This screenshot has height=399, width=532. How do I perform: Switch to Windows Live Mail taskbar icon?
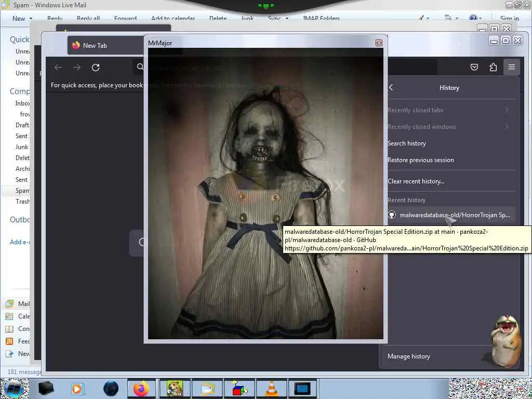(x=207, y=389)
